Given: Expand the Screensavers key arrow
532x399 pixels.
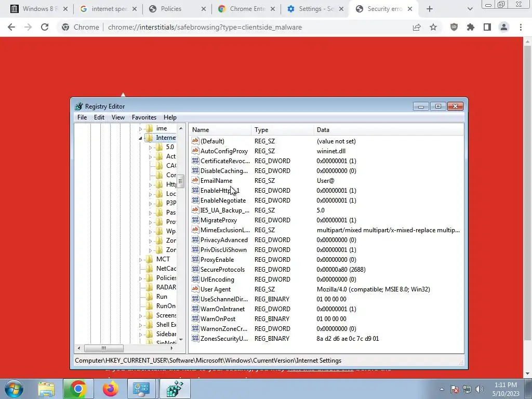Looking at the screenshot, I should (140, 316).
